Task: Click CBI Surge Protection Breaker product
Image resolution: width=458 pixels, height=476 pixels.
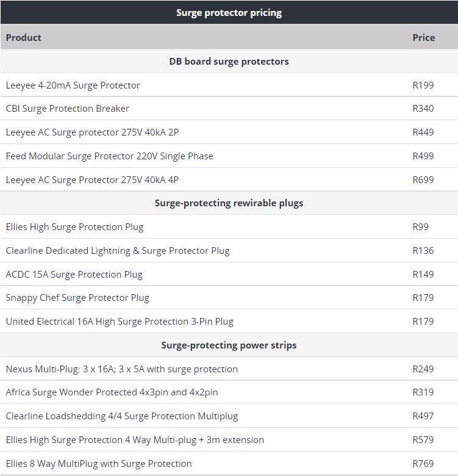Action: [67, 109]
